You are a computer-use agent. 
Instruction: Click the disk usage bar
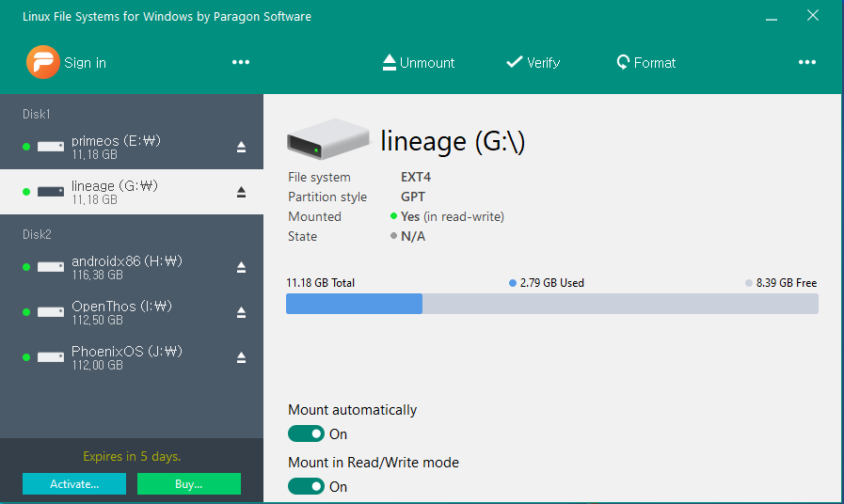tap(552, 304)
